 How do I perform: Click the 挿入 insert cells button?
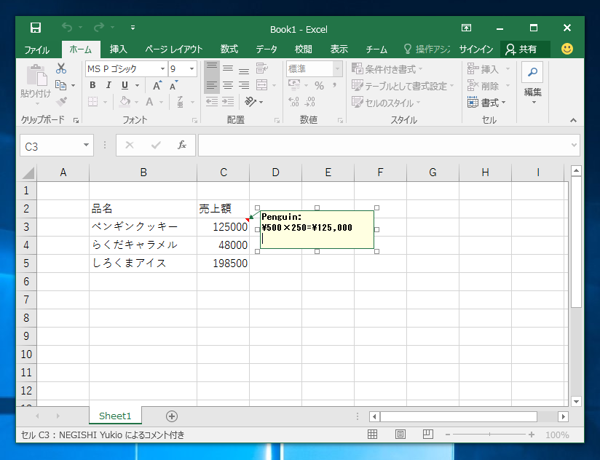click(484, 69)
